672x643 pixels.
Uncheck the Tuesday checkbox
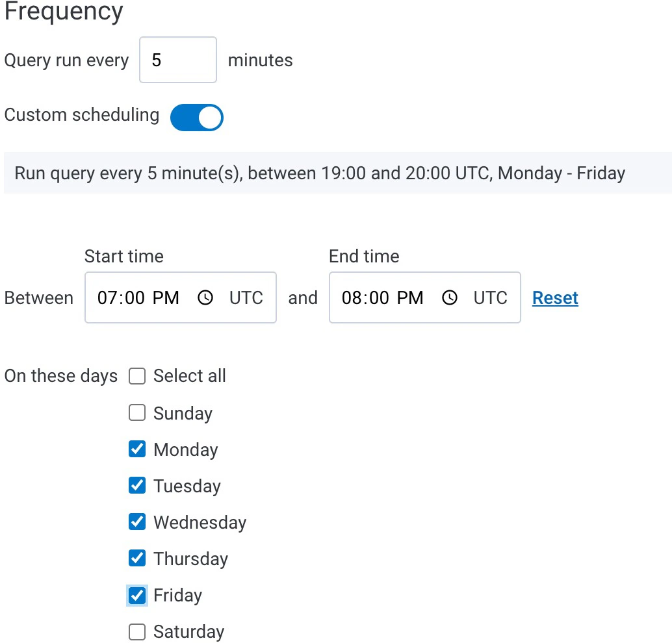click(x=136, y=485)
